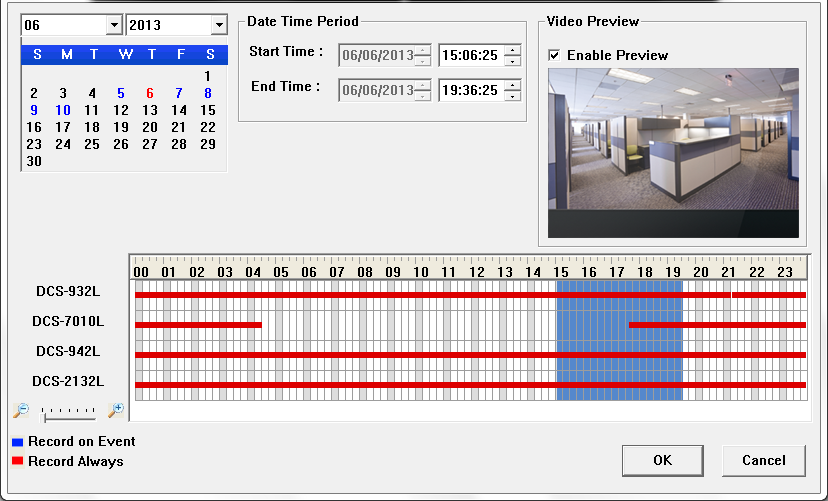Increase the End Time using up arrow
828x501 pixels.
[x=513, y=85]
